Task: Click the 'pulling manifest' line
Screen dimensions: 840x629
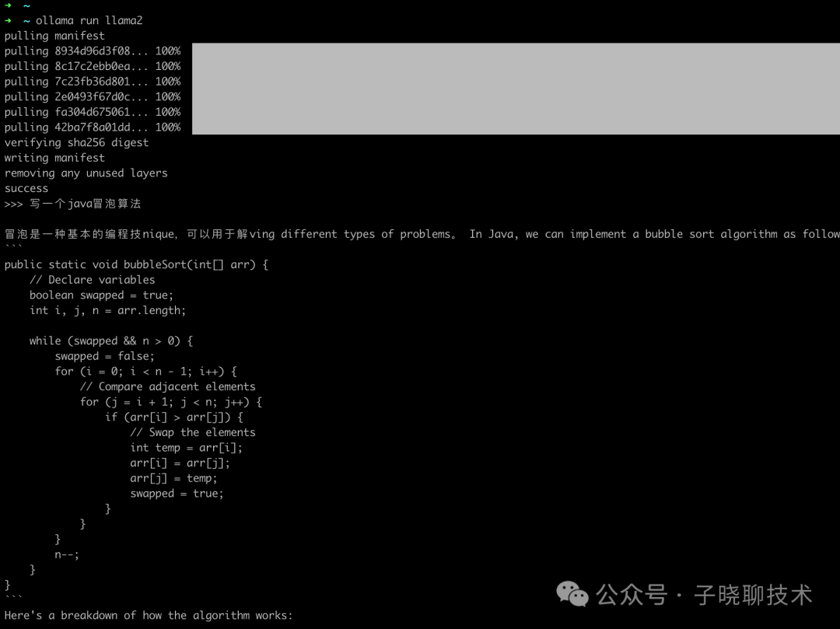Action: click(54, 36)
